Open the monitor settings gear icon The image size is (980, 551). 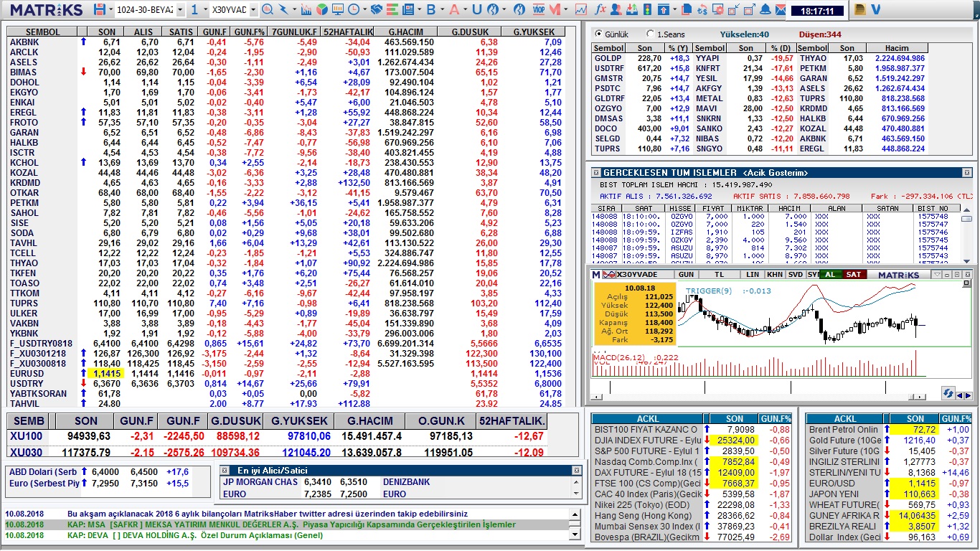(718, 9)
